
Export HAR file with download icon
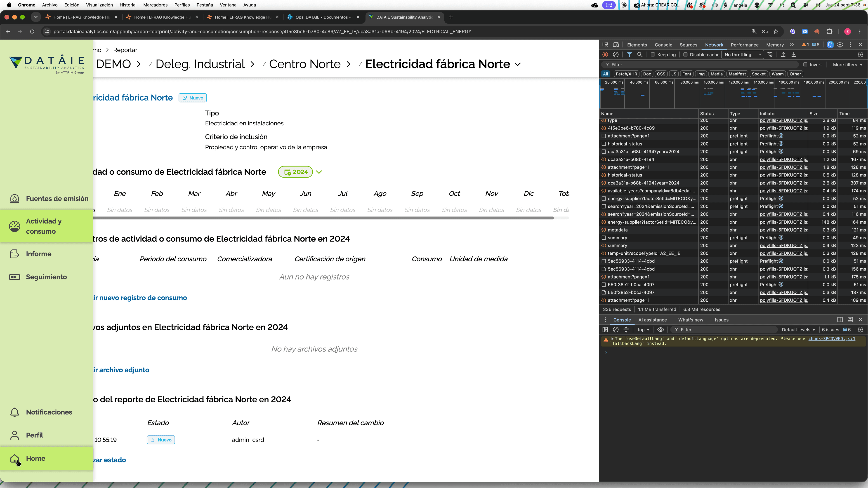tap(794, 54)
